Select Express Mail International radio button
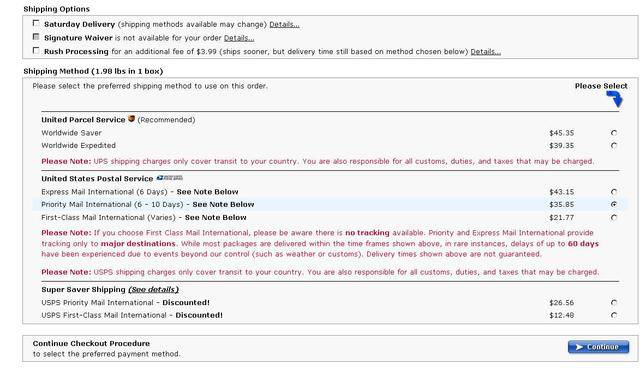 point(614,191)
